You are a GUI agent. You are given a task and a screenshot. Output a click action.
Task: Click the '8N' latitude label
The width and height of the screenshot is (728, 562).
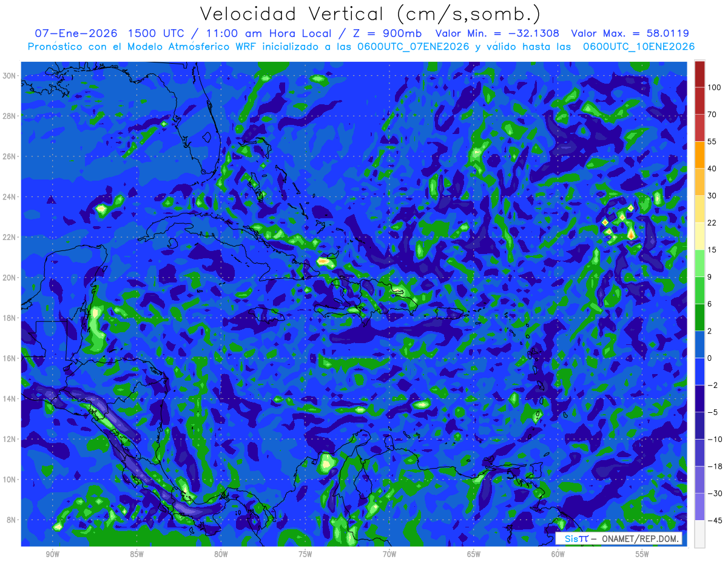pyautogui.click(x=13, y=520)
